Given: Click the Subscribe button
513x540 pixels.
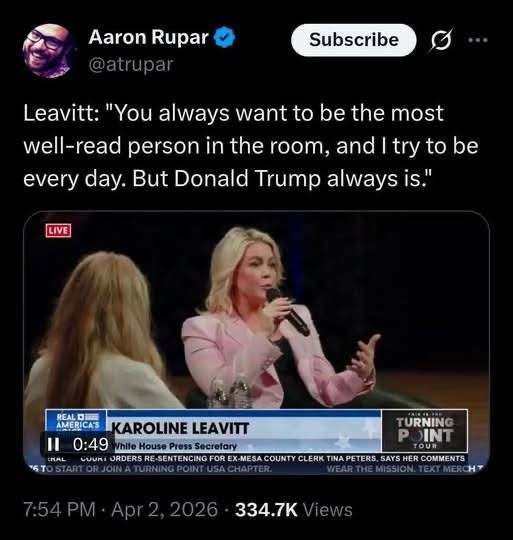Looking at the screenshot, I should (x=354, y=40).
